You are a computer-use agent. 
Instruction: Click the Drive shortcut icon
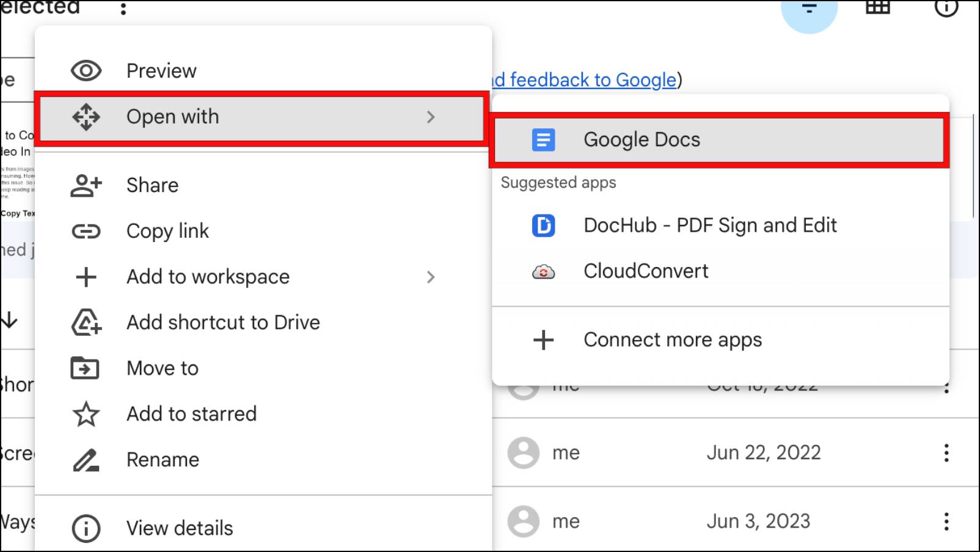click(x=86, y=322)
